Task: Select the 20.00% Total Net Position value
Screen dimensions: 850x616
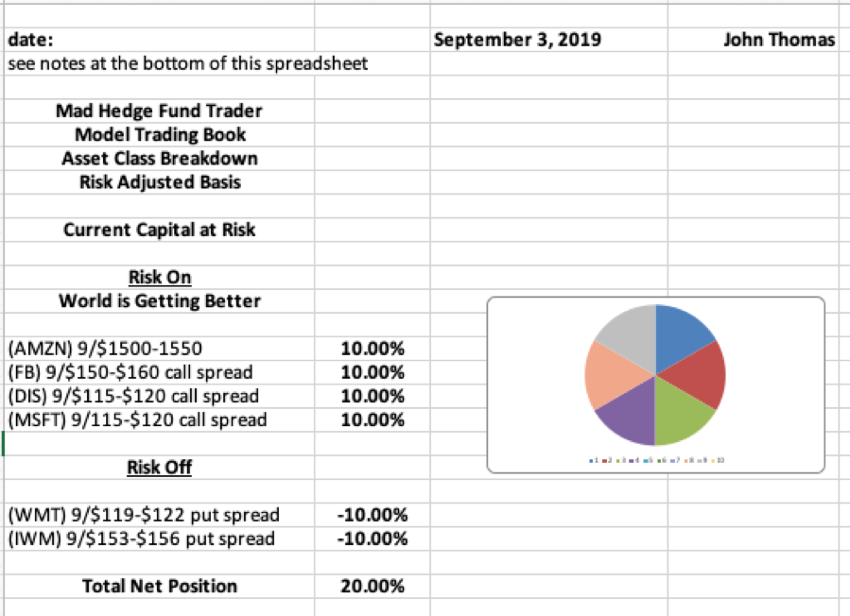Action: pos(373,586)
